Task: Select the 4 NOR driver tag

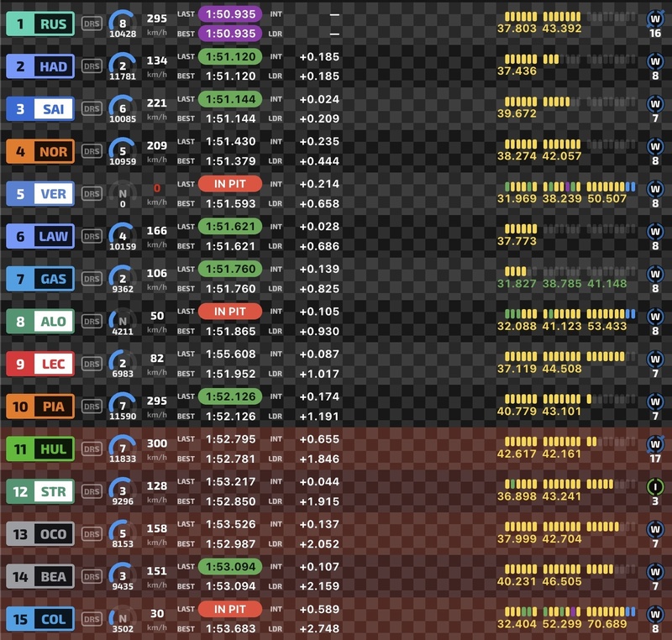Action: point(40,151)
